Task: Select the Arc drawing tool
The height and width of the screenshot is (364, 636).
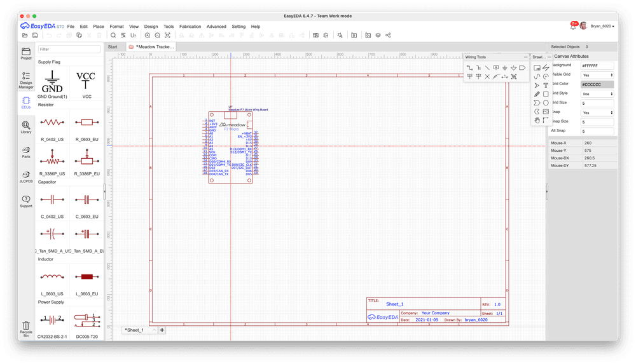Action: [x=546, y=76]
